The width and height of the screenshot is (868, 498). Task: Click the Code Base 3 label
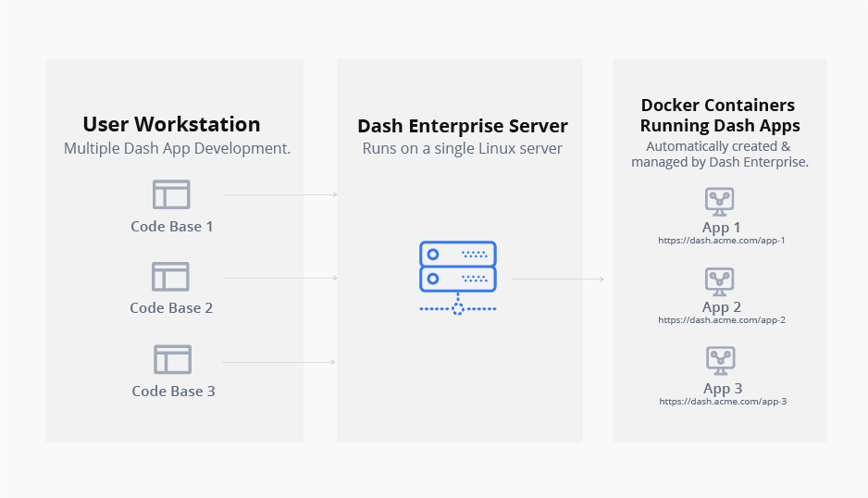point(173,392)
